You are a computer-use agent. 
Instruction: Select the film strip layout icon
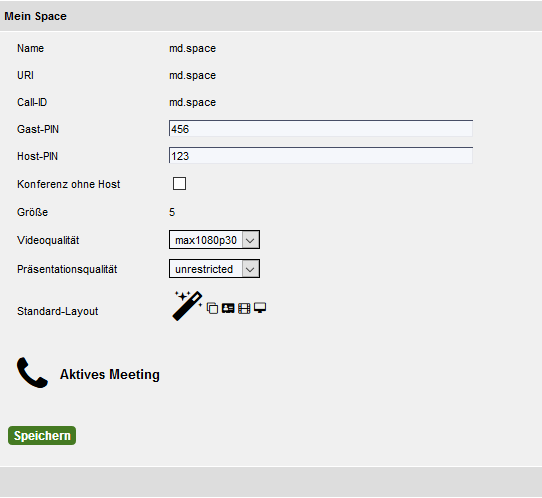[244, 308]
